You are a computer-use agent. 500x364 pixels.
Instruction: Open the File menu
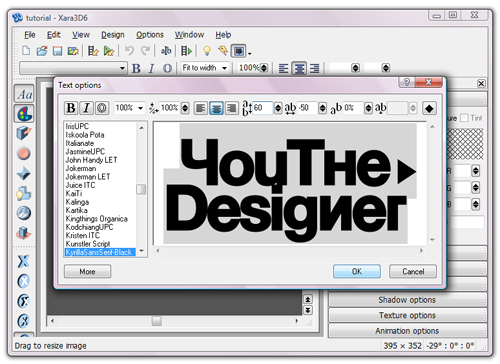(x=30, y=35)
